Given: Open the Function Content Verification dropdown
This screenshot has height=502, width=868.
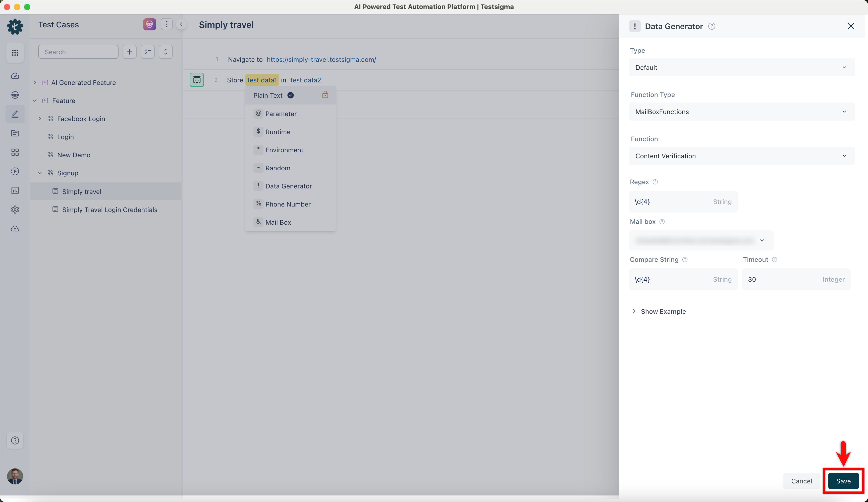Looking at the screenshot, I should [x=742, y=156].
